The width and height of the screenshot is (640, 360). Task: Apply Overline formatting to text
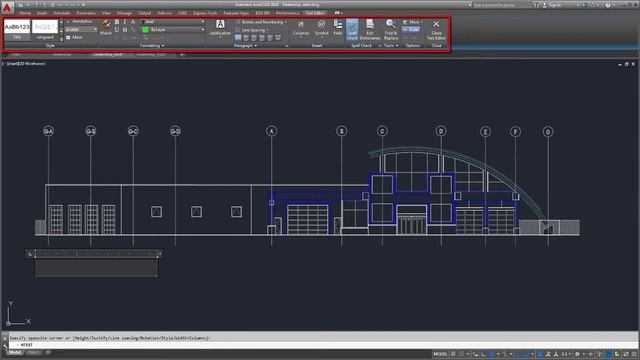pos(125,30)
